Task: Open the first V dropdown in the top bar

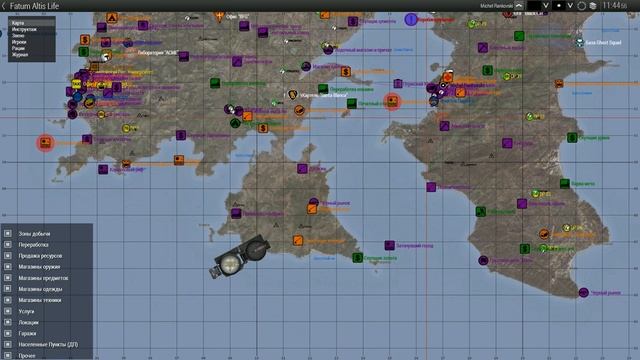Action: [x=545, y=6]
